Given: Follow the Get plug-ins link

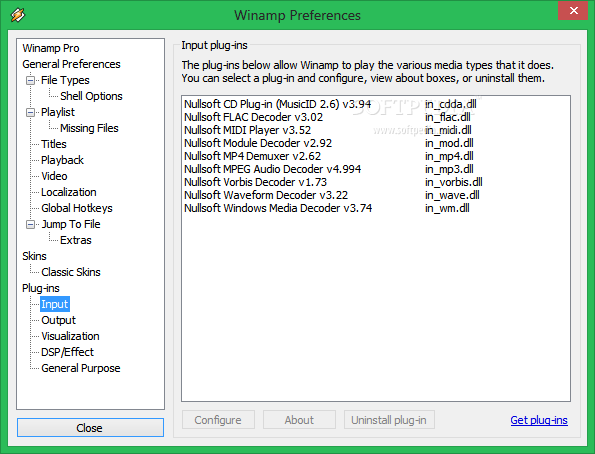Looking at the screenshot, I should (x=539, y=420).
